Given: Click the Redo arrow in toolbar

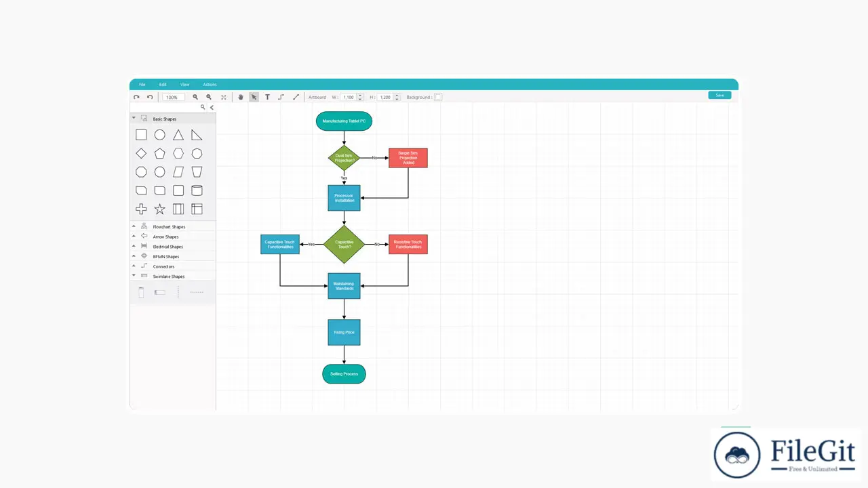Looking at the screenshot, I should (136, 97).
